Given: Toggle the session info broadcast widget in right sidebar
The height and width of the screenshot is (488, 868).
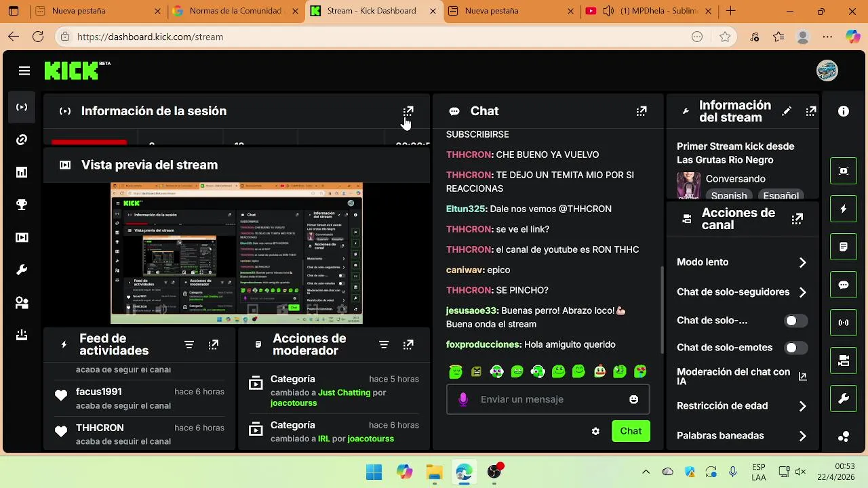Looking at the screenshot, I should [x=844, y=323].
